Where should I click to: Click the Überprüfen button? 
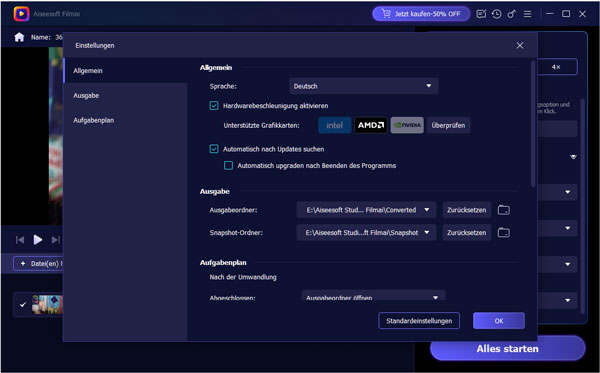coord(448,125)
